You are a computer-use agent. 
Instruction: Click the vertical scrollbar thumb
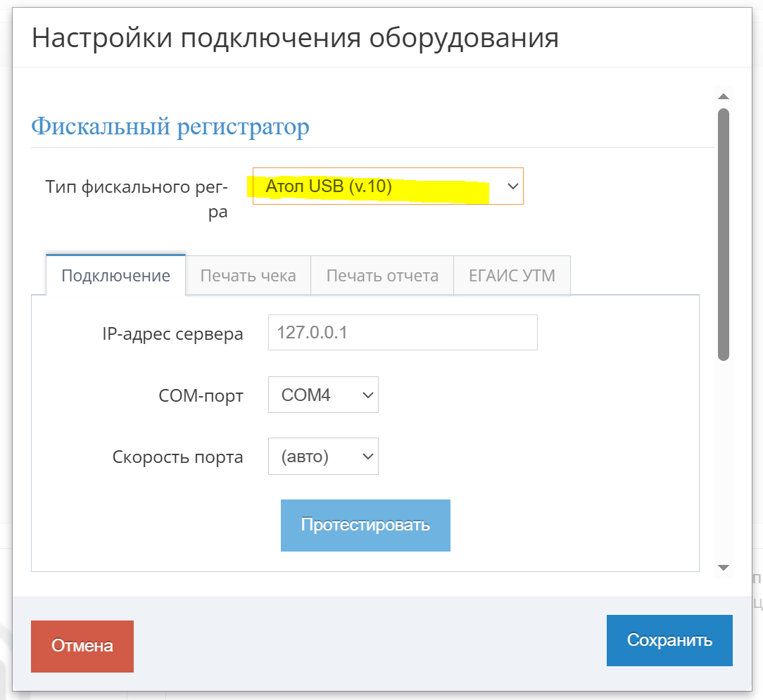click(723, 234)
